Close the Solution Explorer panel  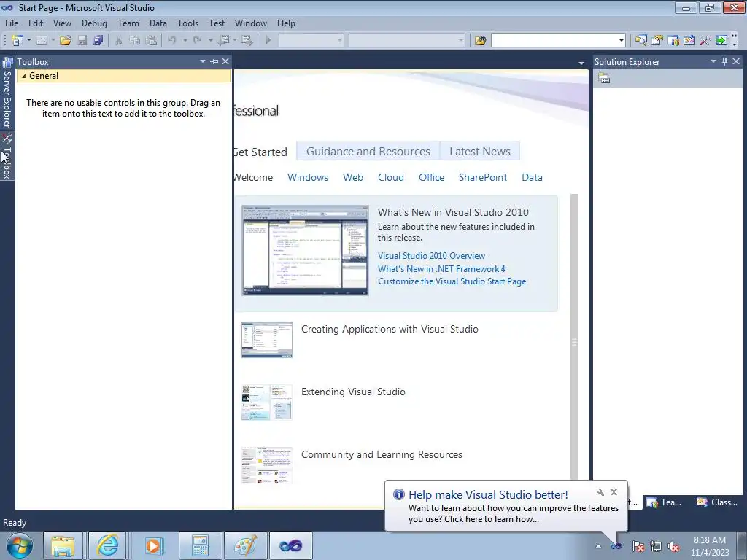tap(736, 61)
